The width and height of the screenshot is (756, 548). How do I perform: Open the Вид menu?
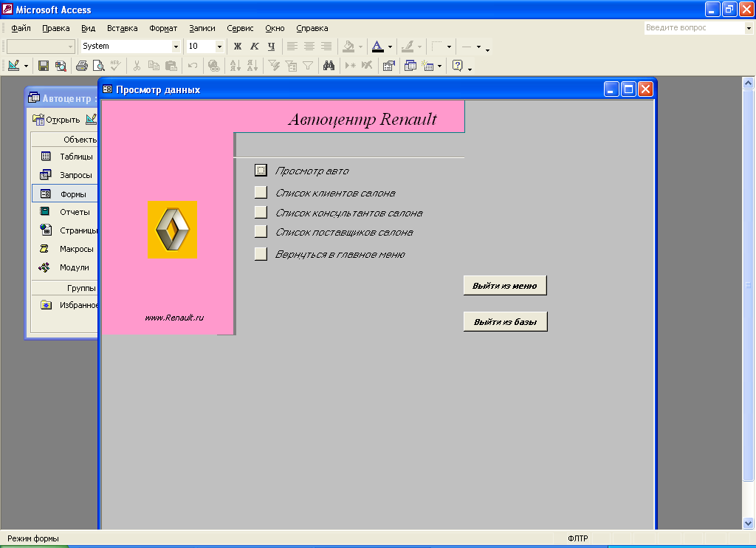89,29
